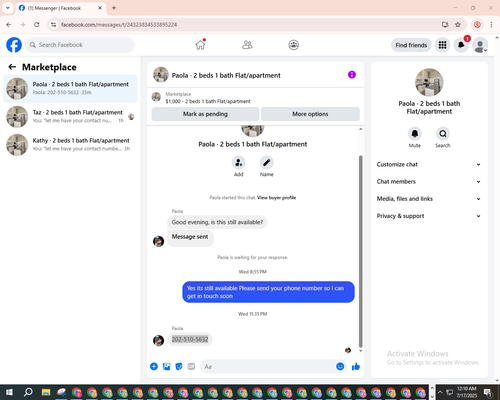Open View buyer profile link
The image size is (500, 400).
276,198
